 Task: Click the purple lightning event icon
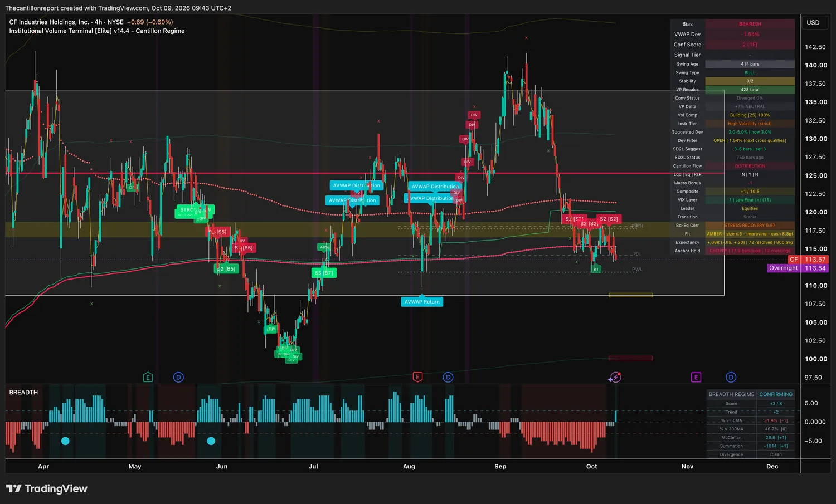[x=615, y=377]
